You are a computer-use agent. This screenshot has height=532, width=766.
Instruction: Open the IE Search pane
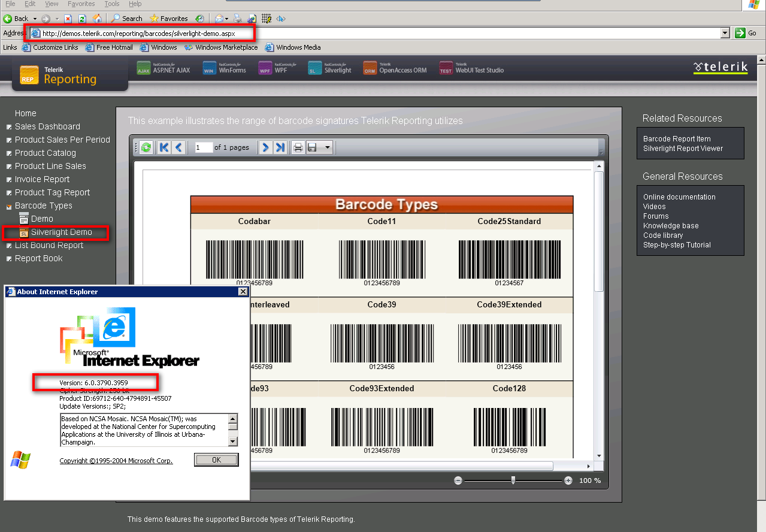tap(127, 19)
